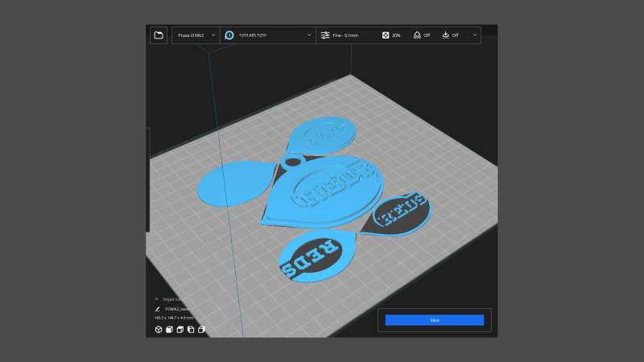Toggle the support setting showing Off
Screen dimensions: 644x362
pyautogui.click(x=421, y=35)
